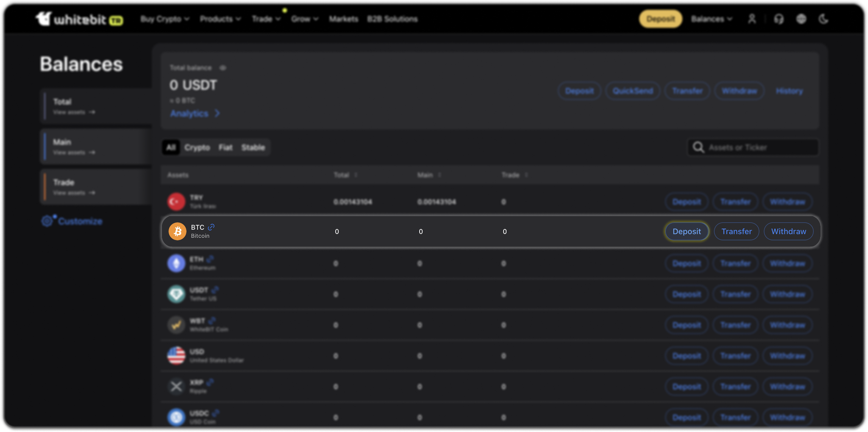
Task: Click Transfer in the USDT row
Action: (736, 294)
